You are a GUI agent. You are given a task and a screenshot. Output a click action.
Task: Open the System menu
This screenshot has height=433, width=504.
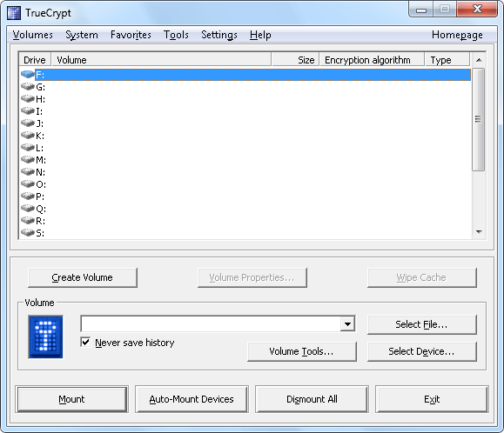(x=82, y=35)
